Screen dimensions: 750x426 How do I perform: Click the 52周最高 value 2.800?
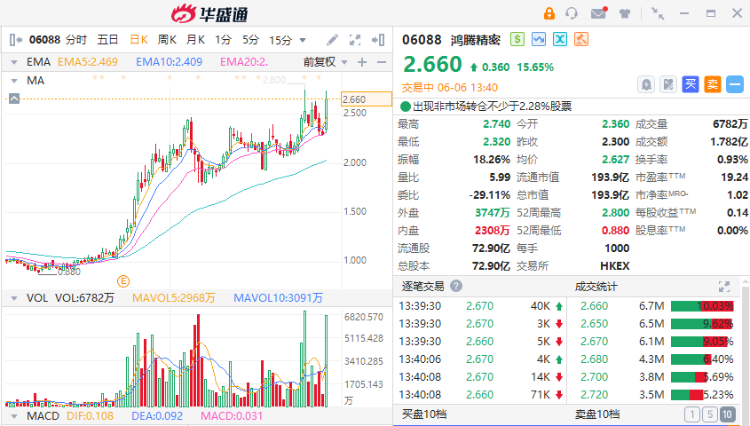pos(615,213)
